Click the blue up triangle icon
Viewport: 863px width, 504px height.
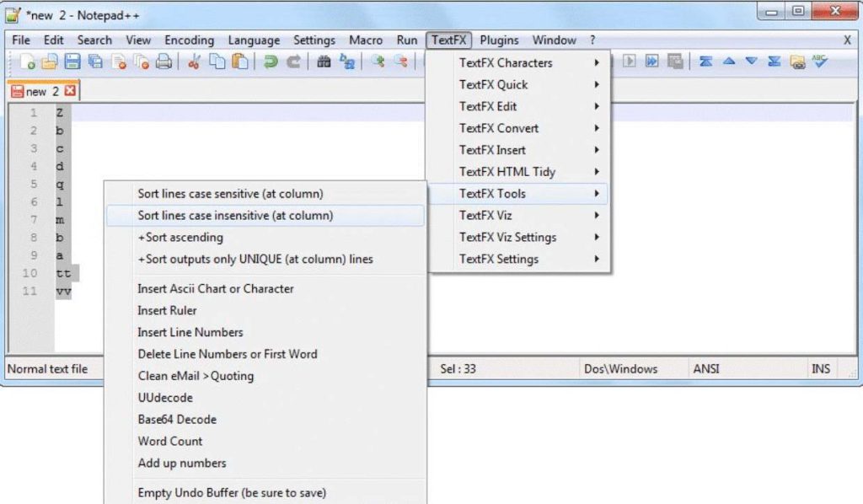(x=729, y=61)
